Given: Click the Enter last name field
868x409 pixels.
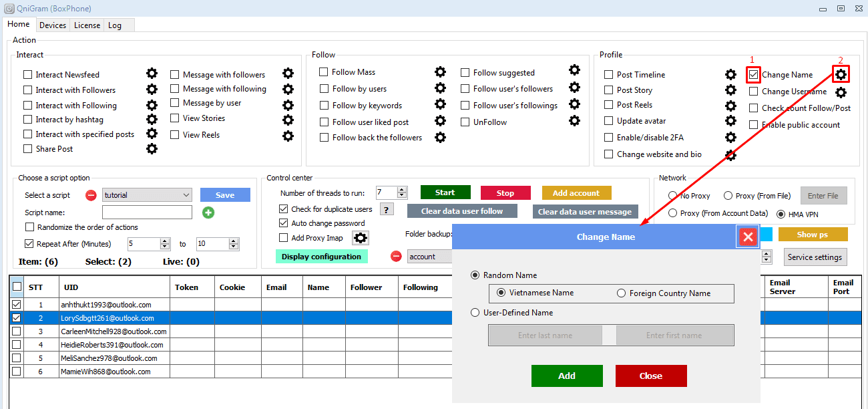Looking at the screenshot, I should [x=545, y=335].
